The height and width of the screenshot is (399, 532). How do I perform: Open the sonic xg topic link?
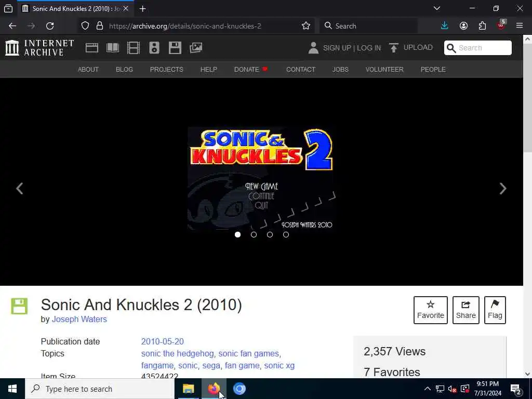tap(279, 365)
